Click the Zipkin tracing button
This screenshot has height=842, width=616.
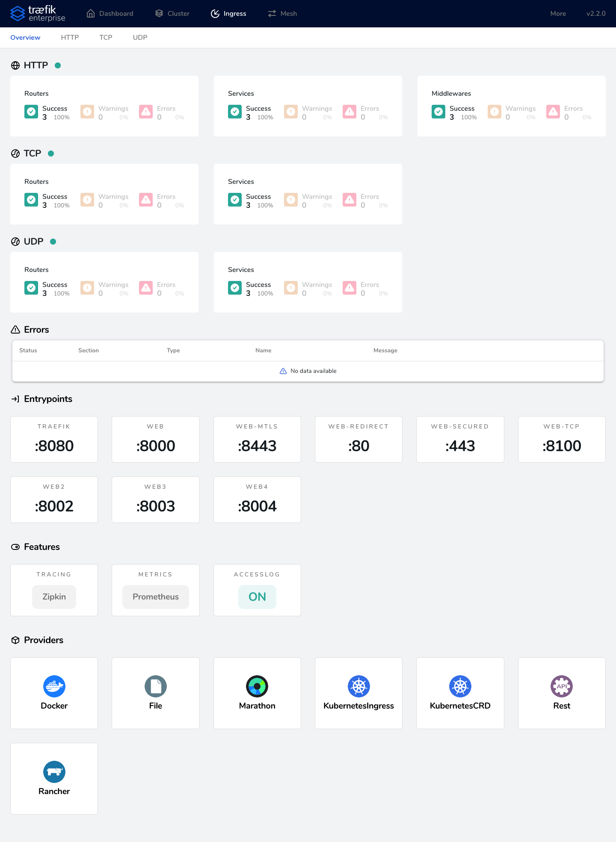point(54,597)
